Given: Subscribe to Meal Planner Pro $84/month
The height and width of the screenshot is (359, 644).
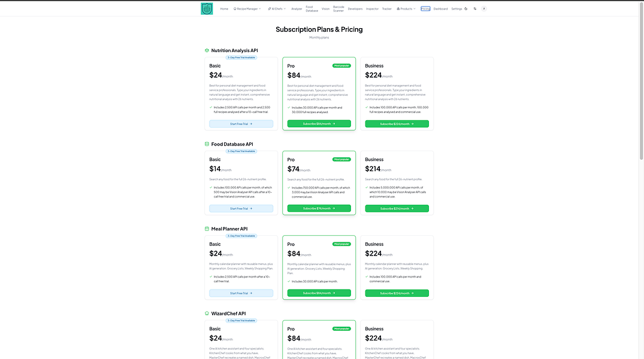Looking at the screenshot, I should point(319,293).
